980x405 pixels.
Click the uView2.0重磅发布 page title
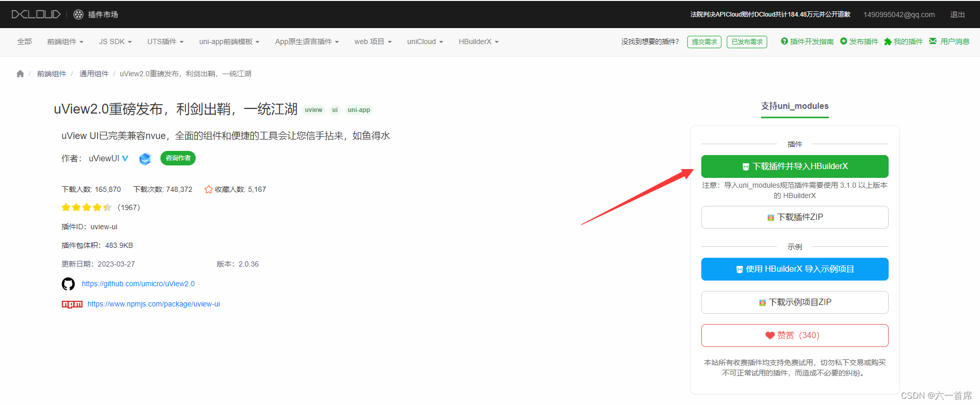click(x=176, y=109)
